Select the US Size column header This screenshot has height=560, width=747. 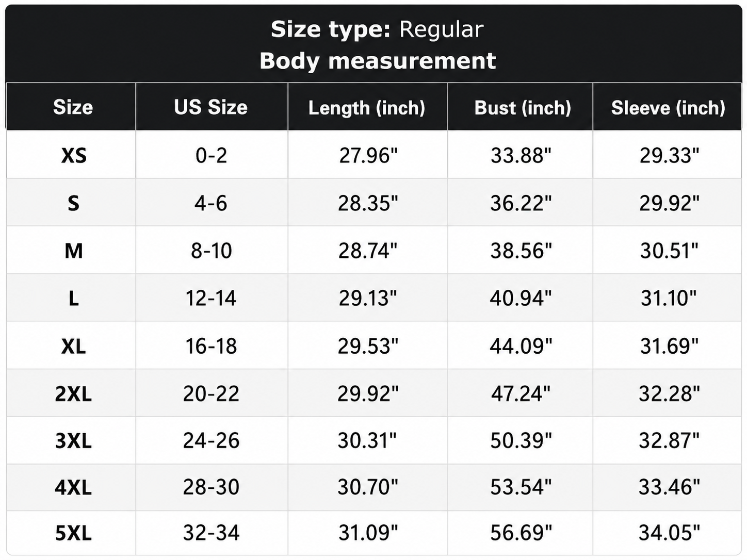click(x=210, y=107)
